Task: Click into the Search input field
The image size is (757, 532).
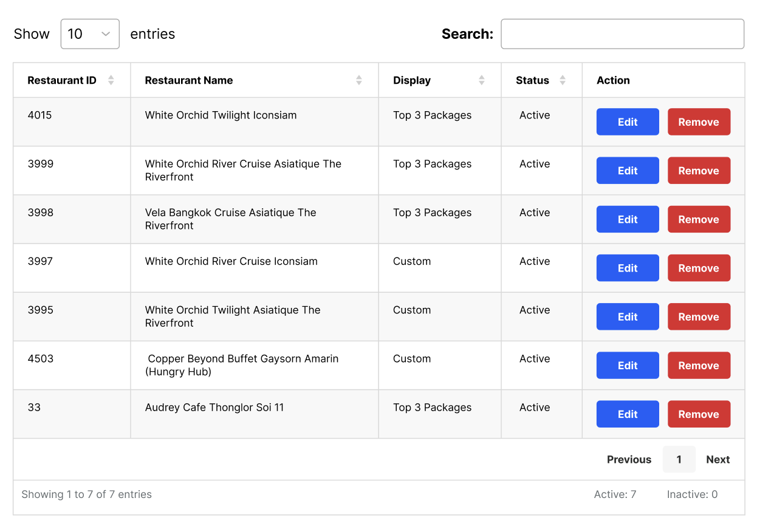Action: coord(622,34)
